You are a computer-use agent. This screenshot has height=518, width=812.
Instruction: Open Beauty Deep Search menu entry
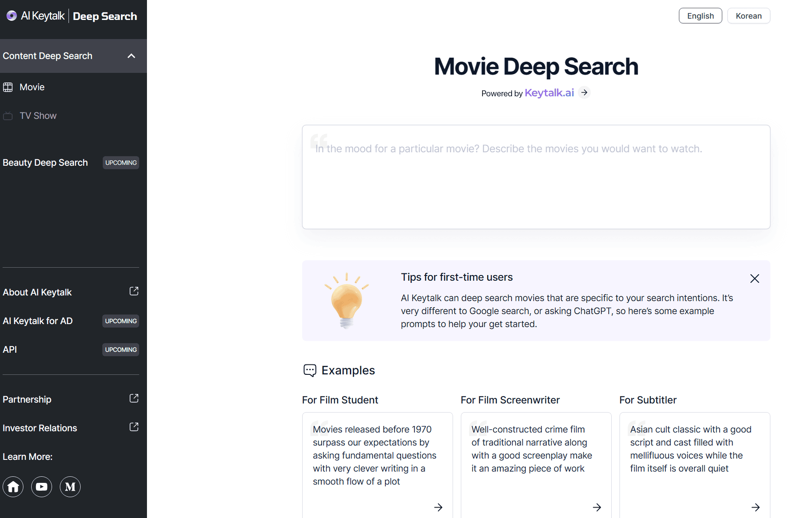[45, 163]
